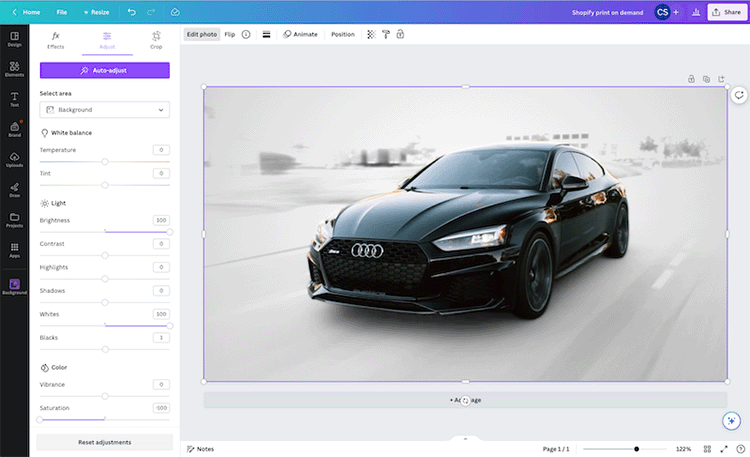Click the Blacks value field

pyautogui.click(x=161, y=337)
